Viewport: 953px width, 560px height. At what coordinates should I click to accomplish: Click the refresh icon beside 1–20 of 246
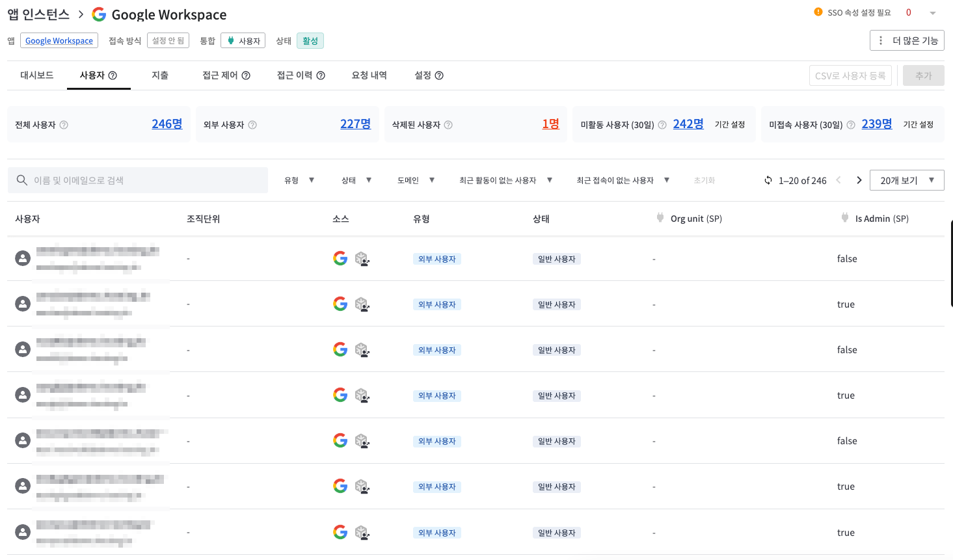[768, 180]
